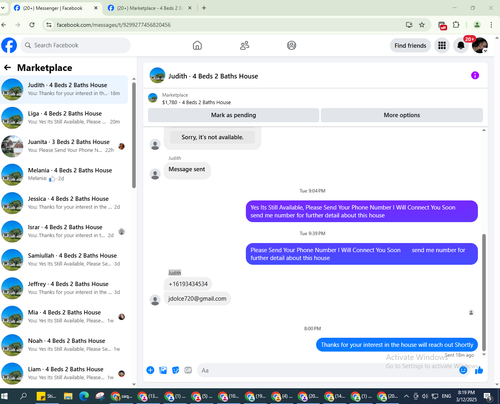Click the phone number +16193434534 message
Image resolution: width=500 pixels, height=404 pixels.
tap(188, 284)
